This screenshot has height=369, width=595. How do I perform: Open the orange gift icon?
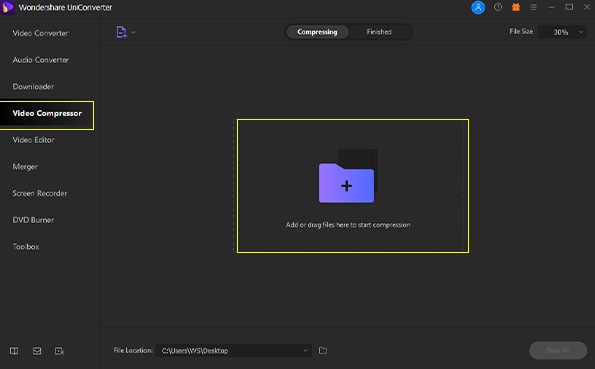point(515,7)
